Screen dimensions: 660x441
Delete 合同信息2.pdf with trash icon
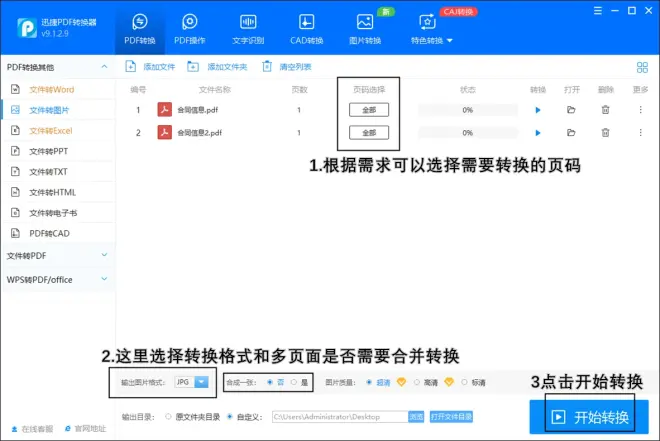pos(605,133)
